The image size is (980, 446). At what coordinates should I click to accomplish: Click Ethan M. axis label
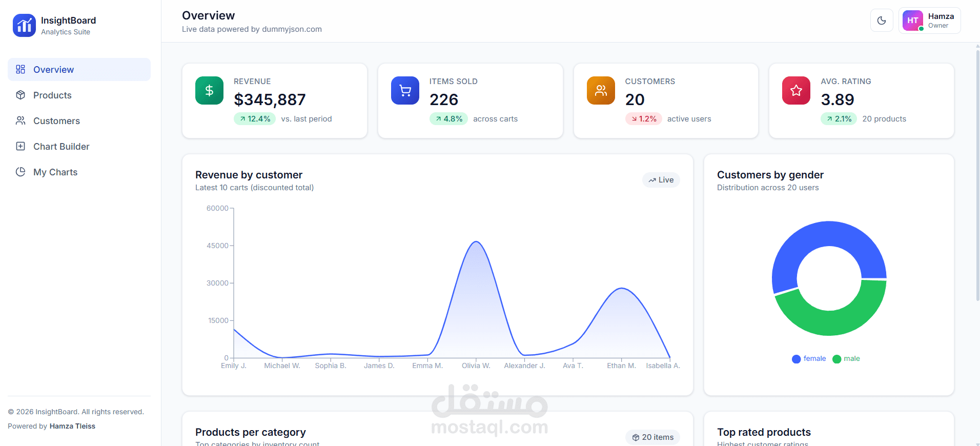621,366
